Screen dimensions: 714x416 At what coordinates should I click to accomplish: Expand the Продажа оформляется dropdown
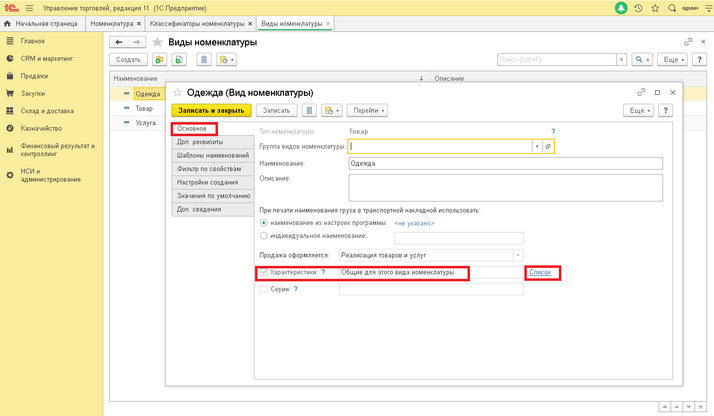pos(517,255)
